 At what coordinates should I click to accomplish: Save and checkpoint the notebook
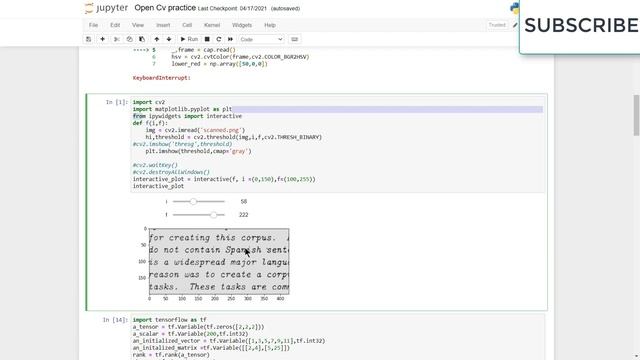tap(88, 39)
